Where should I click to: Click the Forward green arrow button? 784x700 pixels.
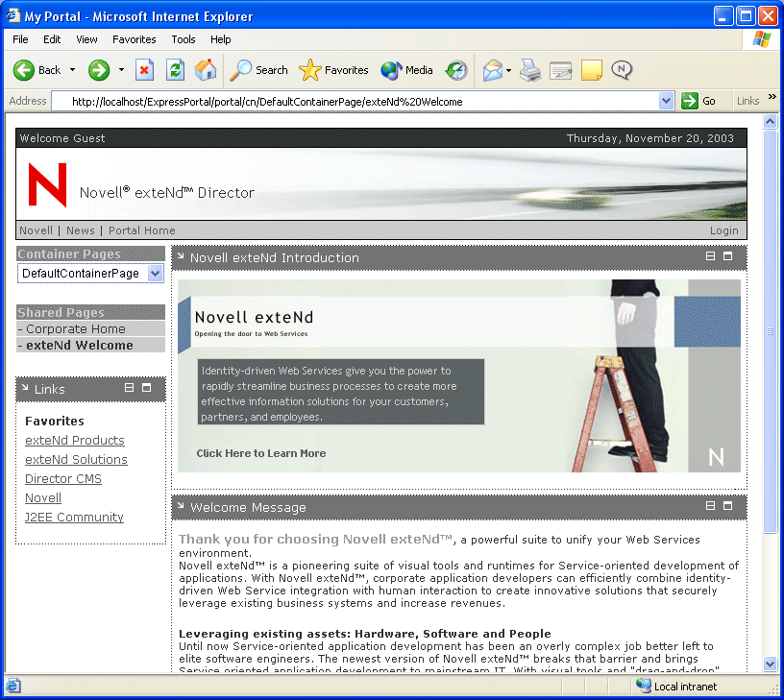(x=99, y=70)
